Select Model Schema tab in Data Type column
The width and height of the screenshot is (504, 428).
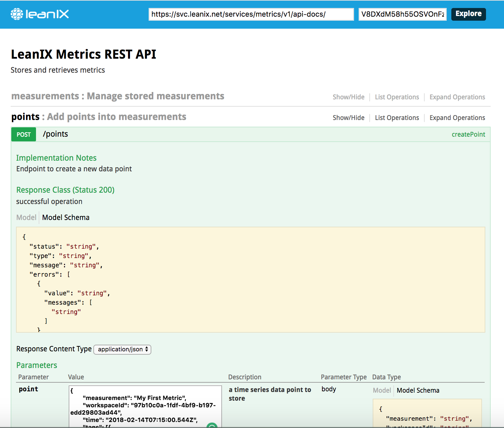[x=418, y=390]
